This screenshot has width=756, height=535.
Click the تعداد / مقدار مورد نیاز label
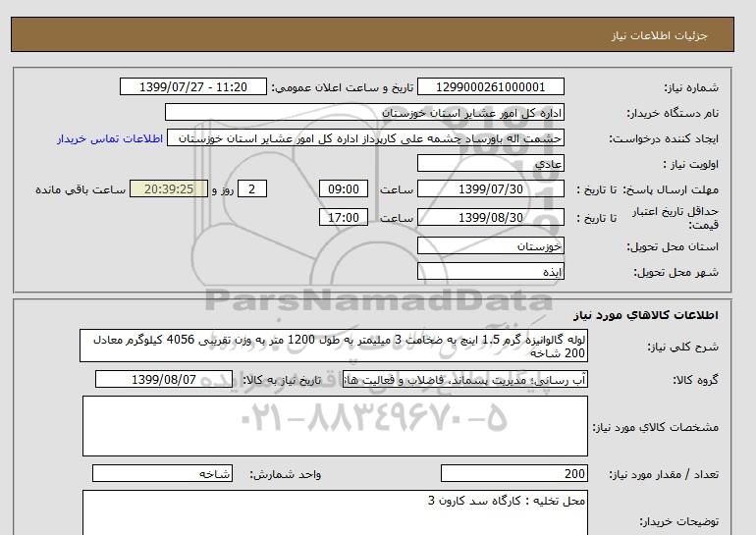(664, 474)
